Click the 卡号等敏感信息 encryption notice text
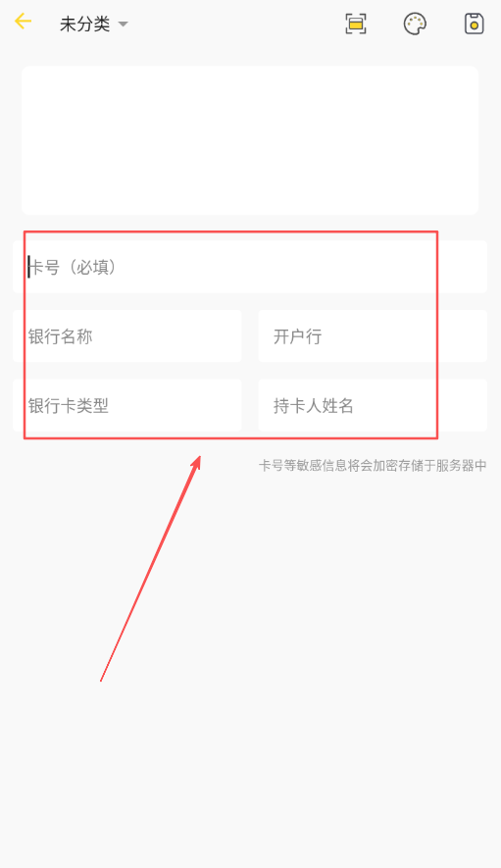 click(x=373, y=466)
